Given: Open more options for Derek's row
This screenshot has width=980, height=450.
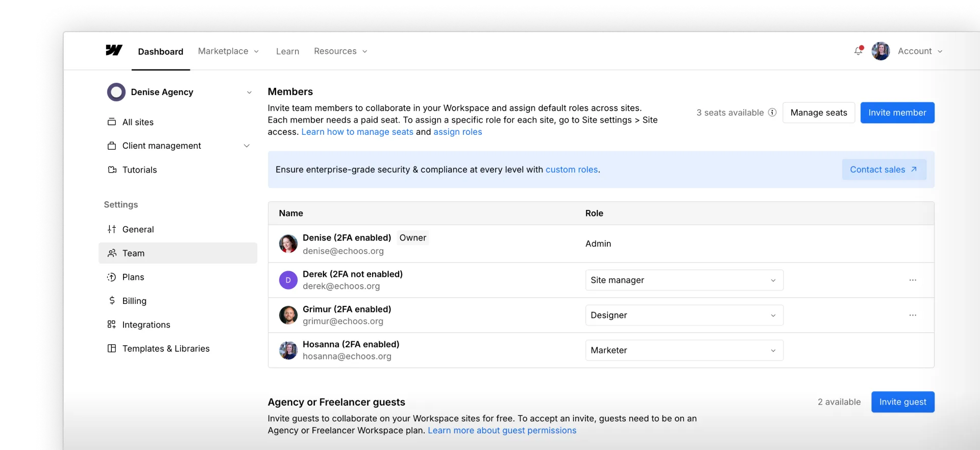Looking at the screenshot, I should pyautogui.click(x=913, y=280).
